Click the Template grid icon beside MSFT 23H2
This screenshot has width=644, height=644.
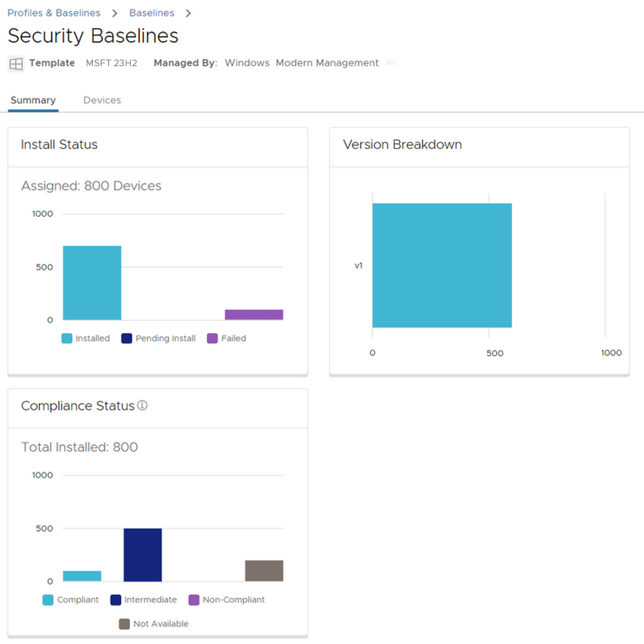coord(15,63)
